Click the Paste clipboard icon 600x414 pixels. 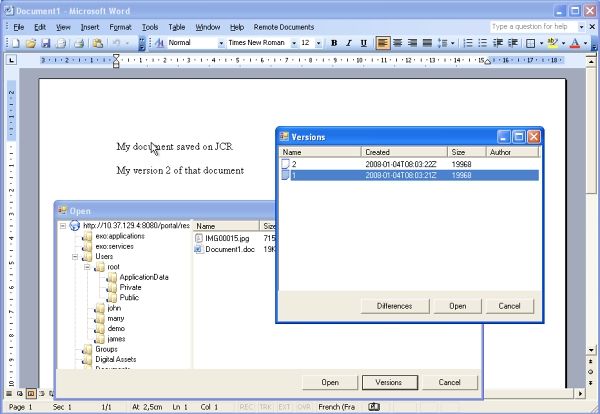pos(98,43)
